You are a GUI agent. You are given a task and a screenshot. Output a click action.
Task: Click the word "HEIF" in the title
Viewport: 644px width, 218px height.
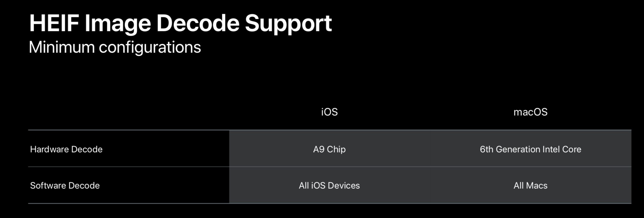(x=54, y=24)
